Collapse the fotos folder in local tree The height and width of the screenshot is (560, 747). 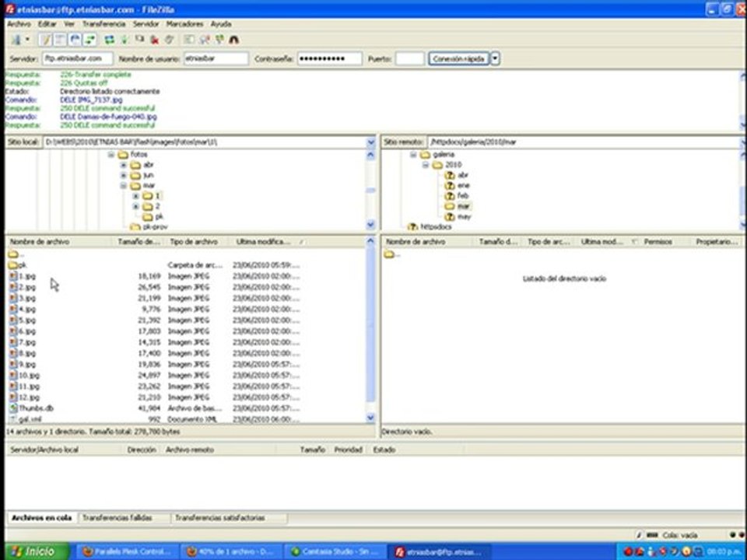click(111, 154)
